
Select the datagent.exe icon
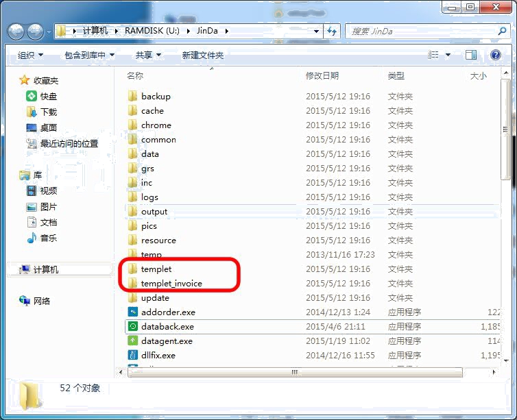point(133,341)
